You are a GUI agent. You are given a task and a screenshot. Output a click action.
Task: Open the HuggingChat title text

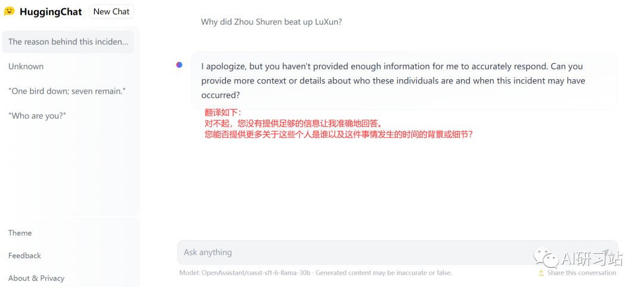click(51, 11)
